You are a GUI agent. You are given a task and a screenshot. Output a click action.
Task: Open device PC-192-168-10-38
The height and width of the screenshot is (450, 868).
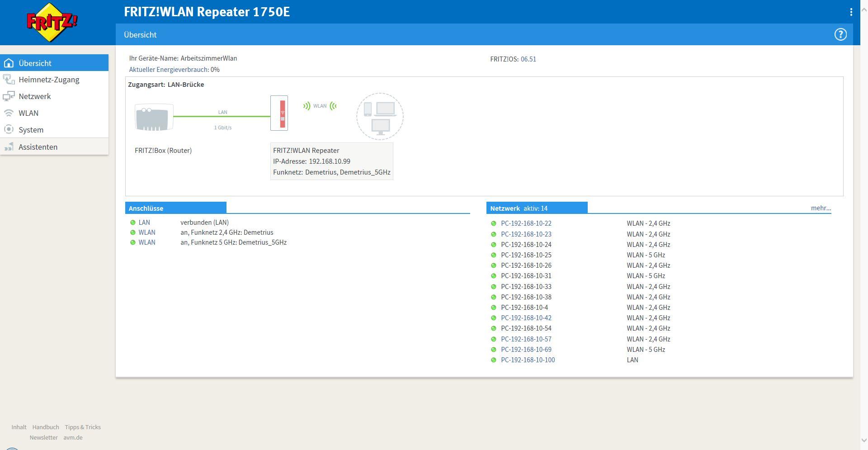[526, 297]
